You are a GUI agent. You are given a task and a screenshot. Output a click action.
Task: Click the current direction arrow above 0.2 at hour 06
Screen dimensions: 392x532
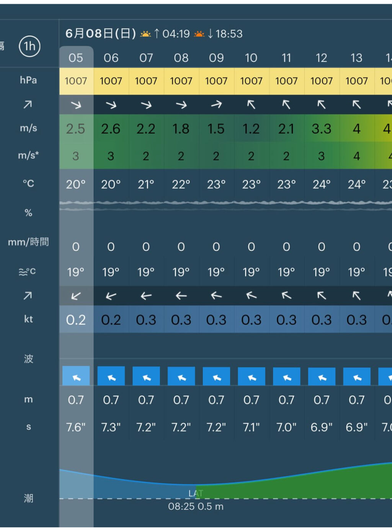111,296
